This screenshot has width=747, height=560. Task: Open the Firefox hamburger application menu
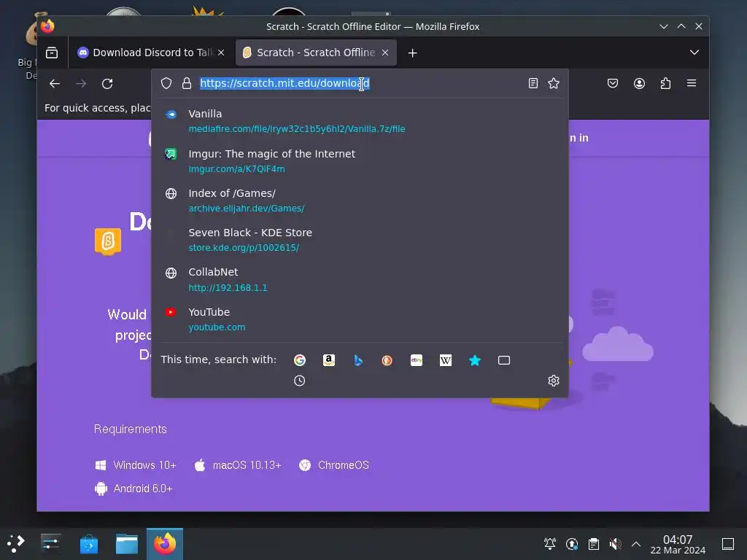tap(692, 83)
